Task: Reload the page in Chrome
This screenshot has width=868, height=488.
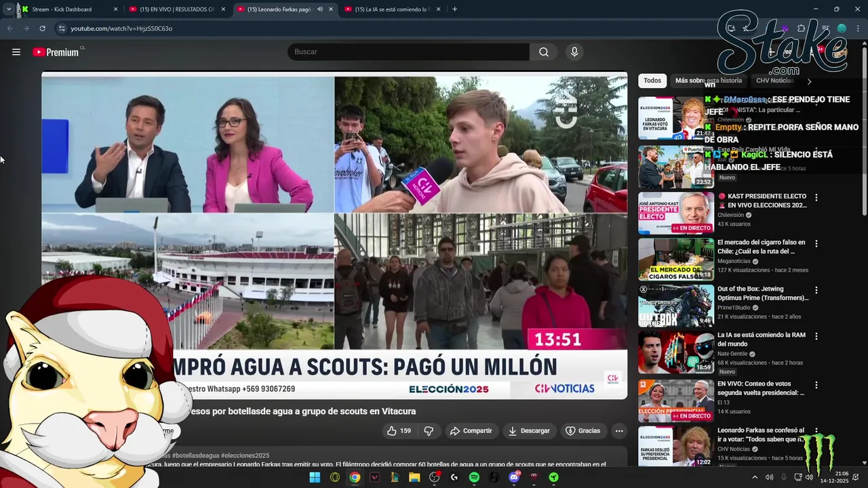Action: click(42, 28)
